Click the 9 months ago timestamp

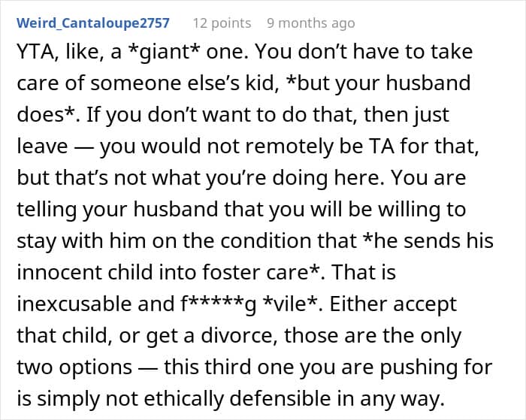point(310,23)
